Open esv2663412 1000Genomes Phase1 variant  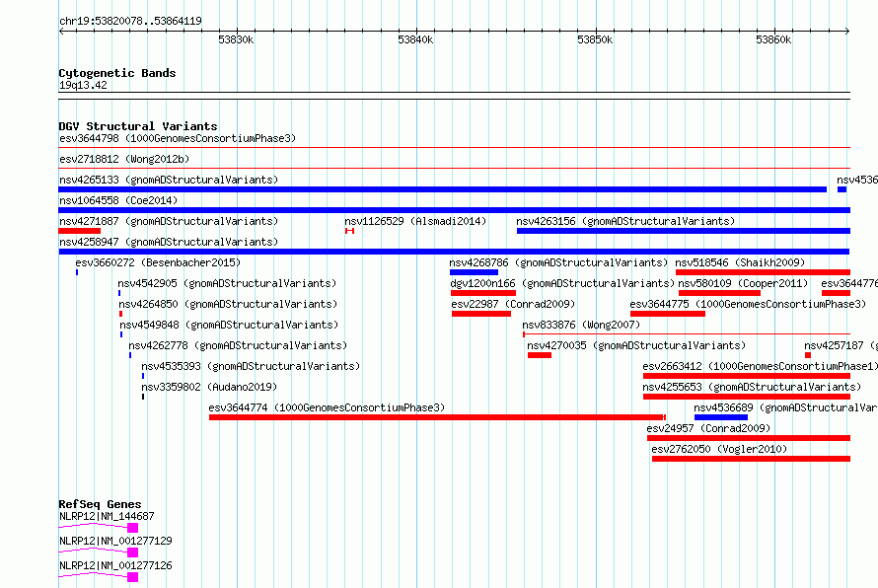pyautogui.click(x=760, y=366)
